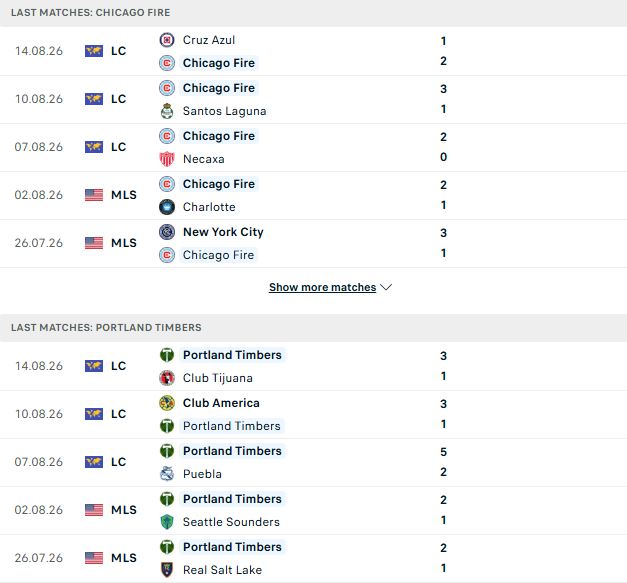Open Puebla team name link
The height and width of the screenshot is (583, 627).
[x=202, y=474]
